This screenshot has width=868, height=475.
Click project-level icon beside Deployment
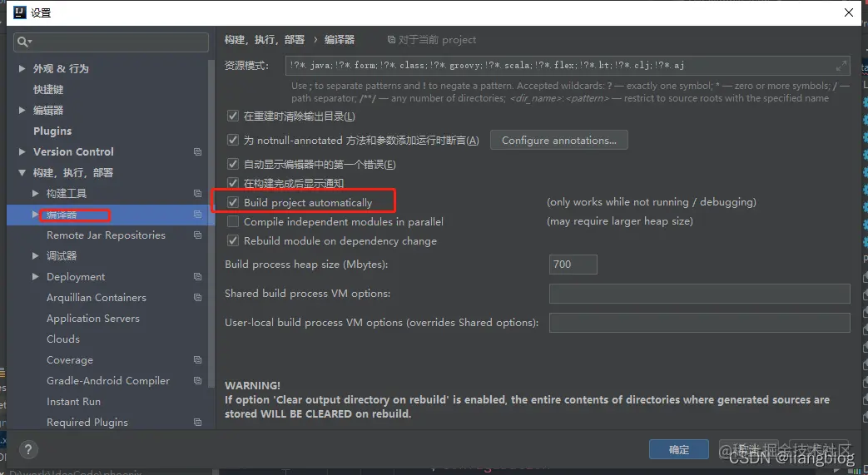coord(197,276)
